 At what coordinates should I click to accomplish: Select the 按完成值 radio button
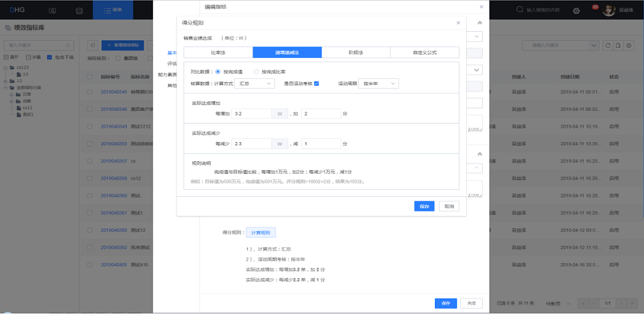tap(218, 71)
